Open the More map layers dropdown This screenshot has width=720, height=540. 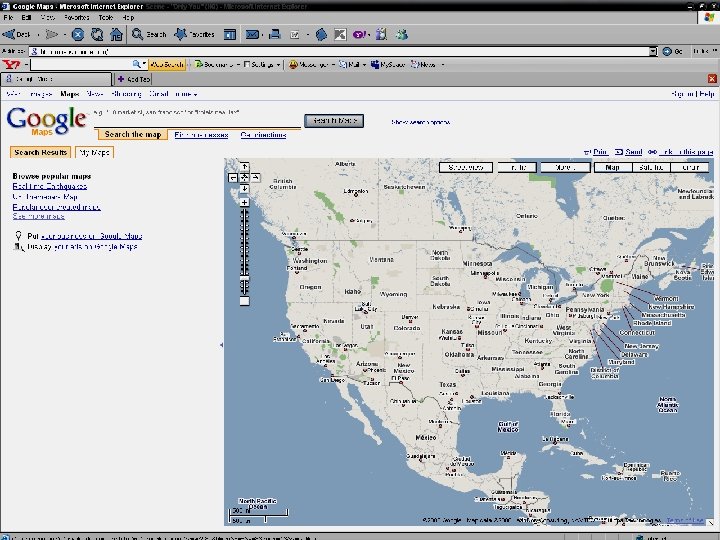[566, 168]
